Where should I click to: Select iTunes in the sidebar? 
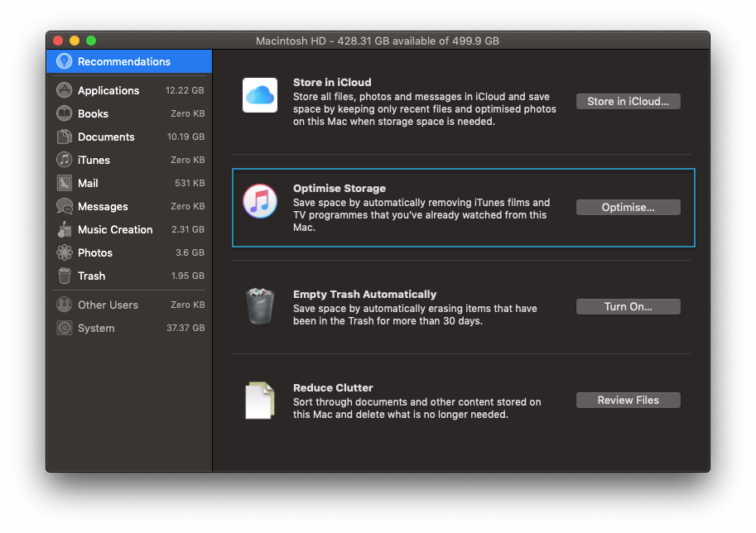pos(129,160)
